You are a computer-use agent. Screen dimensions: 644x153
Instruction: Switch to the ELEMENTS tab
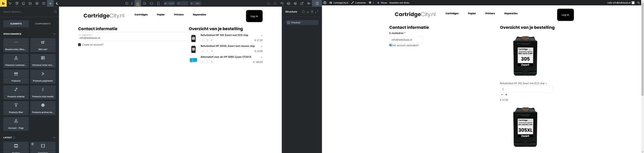16,24
